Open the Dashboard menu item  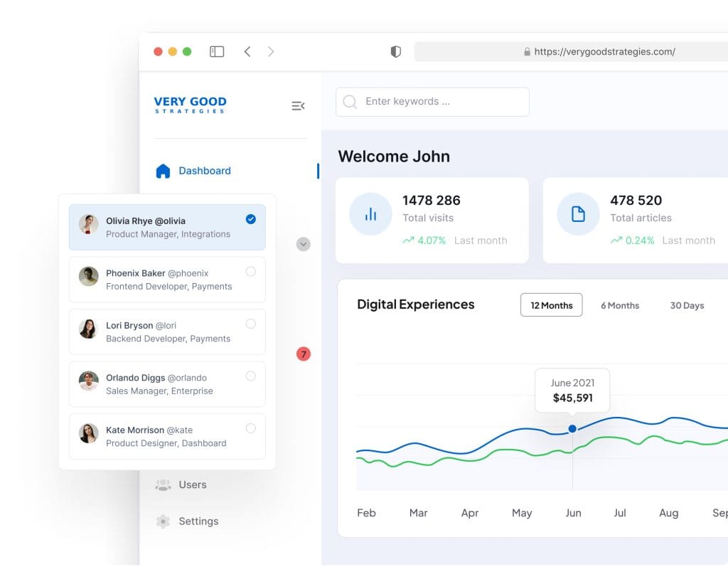click(x=204, y=171)
